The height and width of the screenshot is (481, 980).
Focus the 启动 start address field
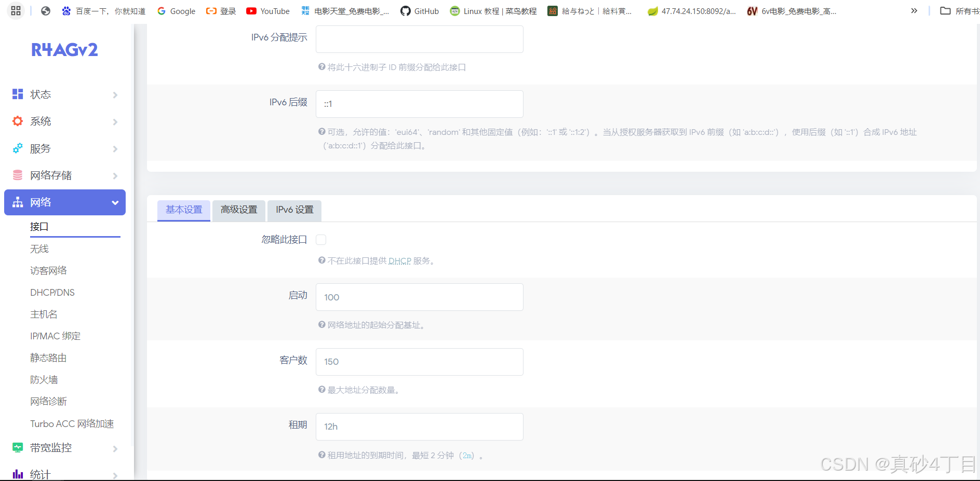click(420, 297)
